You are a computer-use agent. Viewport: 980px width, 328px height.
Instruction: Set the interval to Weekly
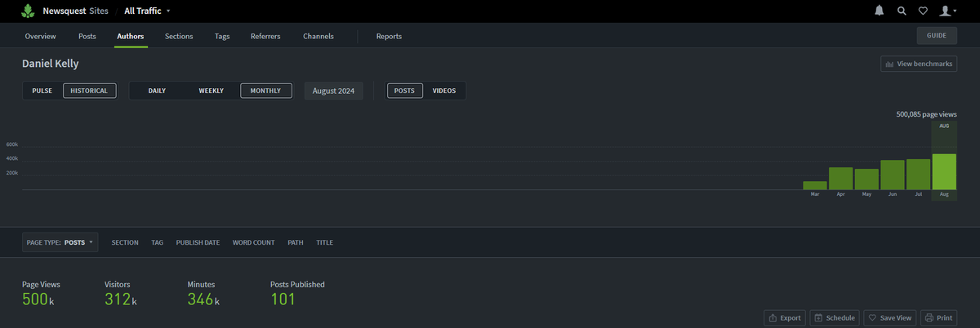[212, 91]
